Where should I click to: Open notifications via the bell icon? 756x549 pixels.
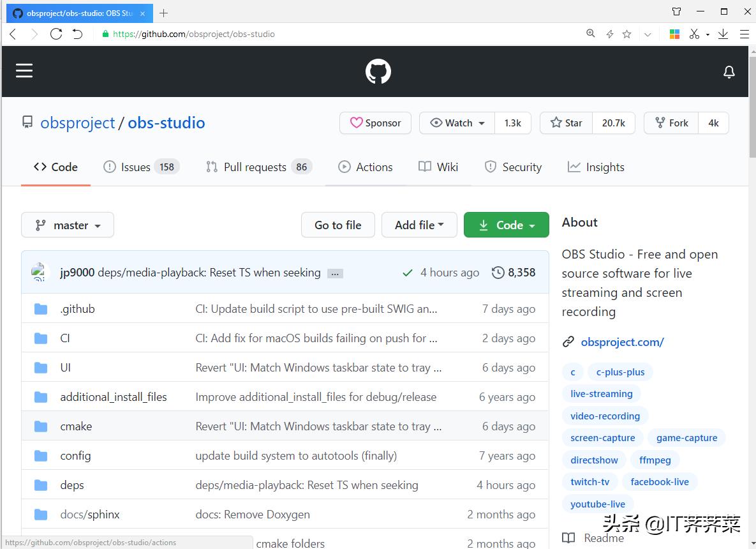point(729,72)
